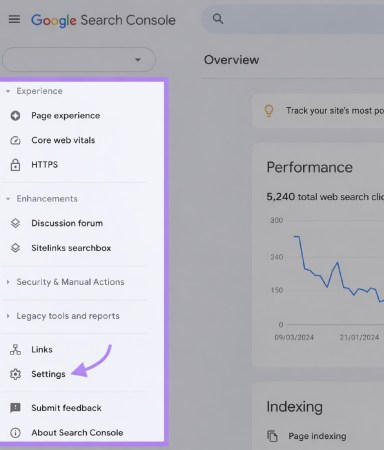
Task: Open the Page experience report
Action: pyautogui.click(x=66, y=116)
